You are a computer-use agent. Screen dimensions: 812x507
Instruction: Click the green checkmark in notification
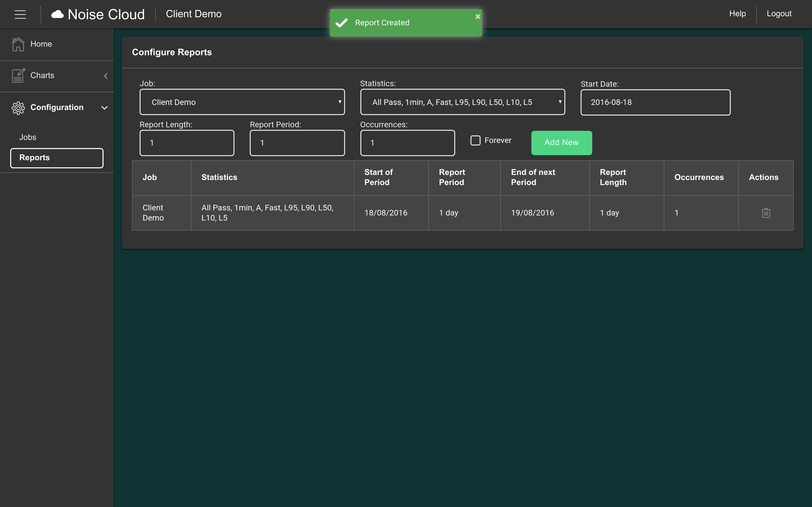(x=342, y=23)
